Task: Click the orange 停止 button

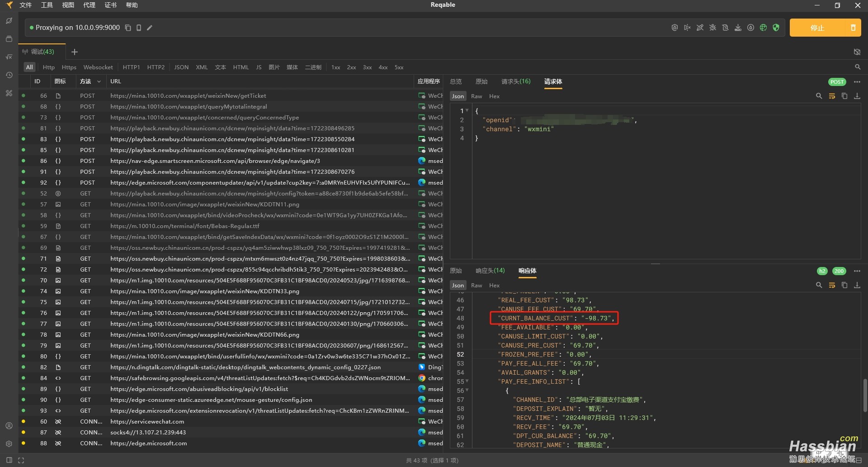Action: tap(817, 28)
